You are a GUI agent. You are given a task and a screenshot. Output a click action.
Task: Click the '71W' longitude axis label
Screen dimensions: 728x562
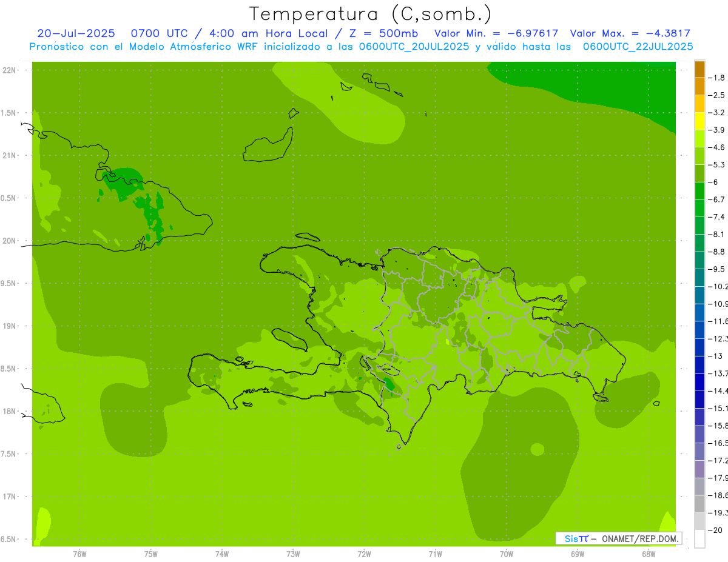click(x=435, y=554)
